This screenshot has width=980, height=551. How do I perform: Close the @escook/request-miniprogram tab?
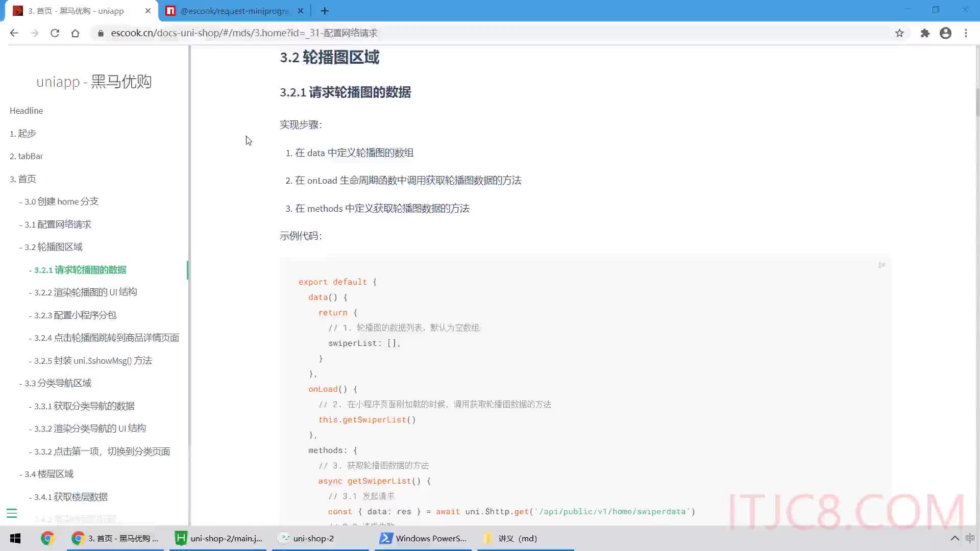pyautogui.click(x=301, y=11)
